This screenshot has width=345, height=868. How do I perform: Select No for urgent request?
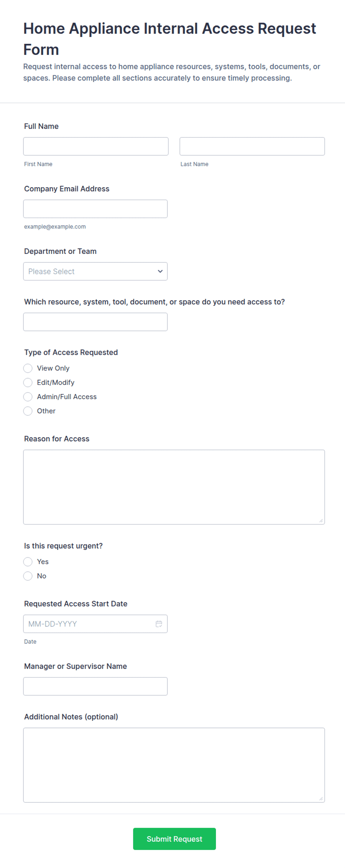[28, 576]
